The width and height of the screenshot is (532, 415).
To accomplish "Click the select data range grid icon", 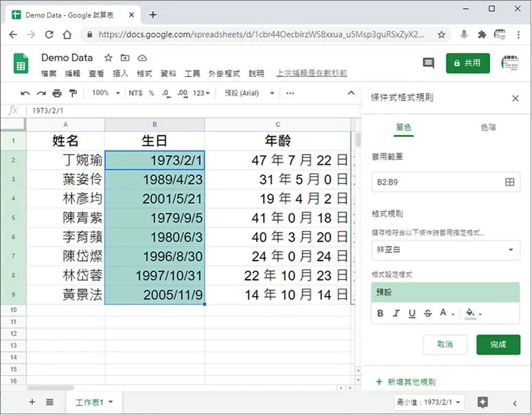I will click(x=509, y=182).
